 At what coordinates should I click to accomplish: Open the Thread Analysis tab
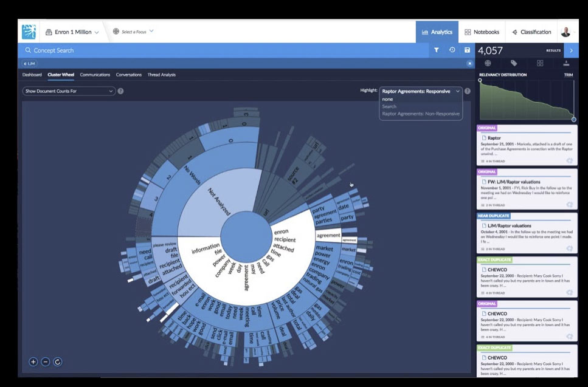point(161,75)
